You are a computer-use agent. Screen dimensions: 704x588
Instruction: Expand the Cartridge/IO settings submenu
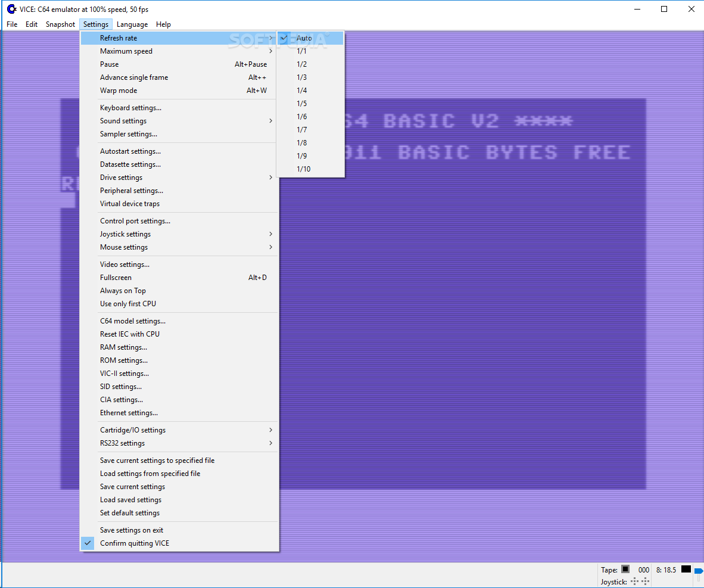point(180,430)
